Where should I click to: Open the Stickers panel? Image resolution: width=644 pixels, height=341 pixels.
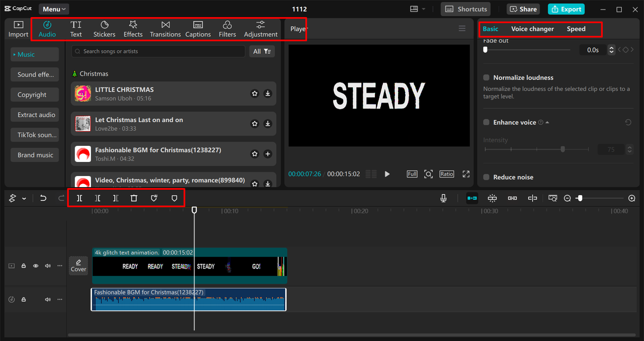(x=104, y=29)
